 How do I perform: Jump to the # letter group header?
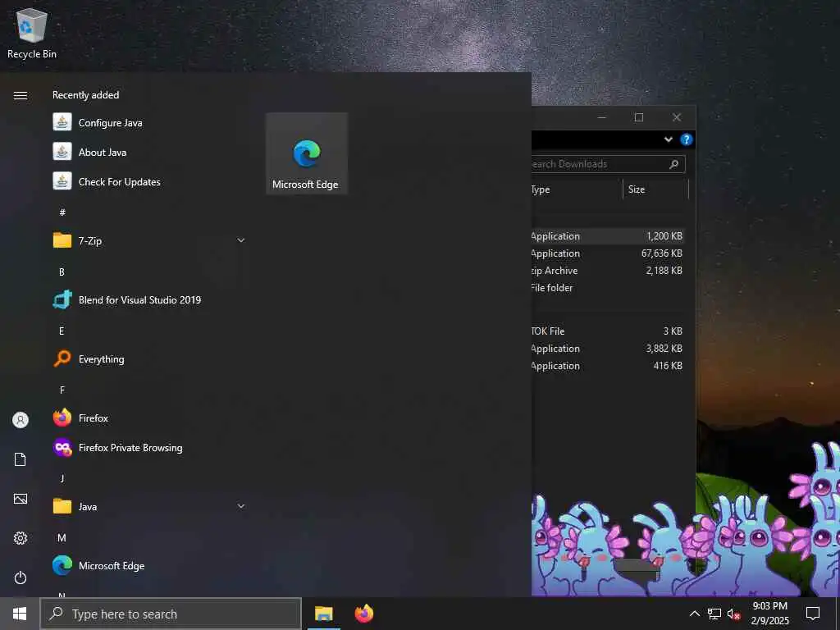pos(62,212)
